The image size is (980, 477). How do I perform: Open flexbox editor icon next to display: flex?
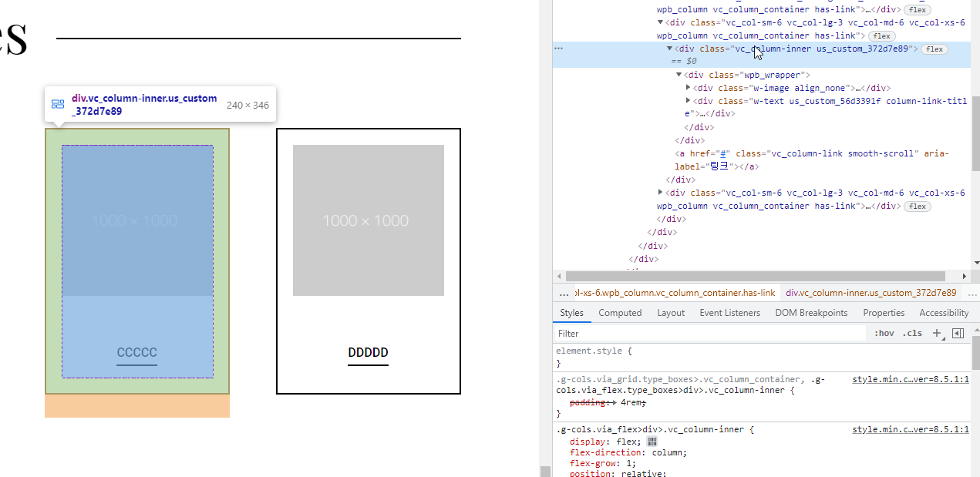[652, 442]
